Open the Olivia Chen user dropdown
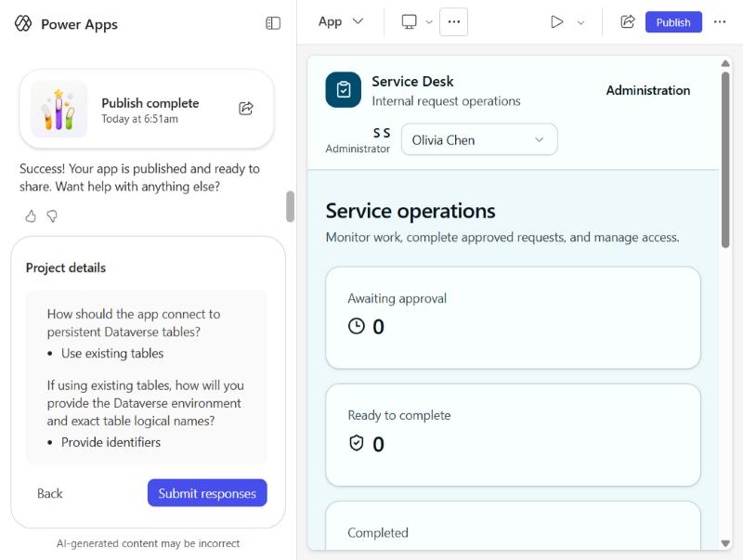The image size is (743, 560). (479, 139)
